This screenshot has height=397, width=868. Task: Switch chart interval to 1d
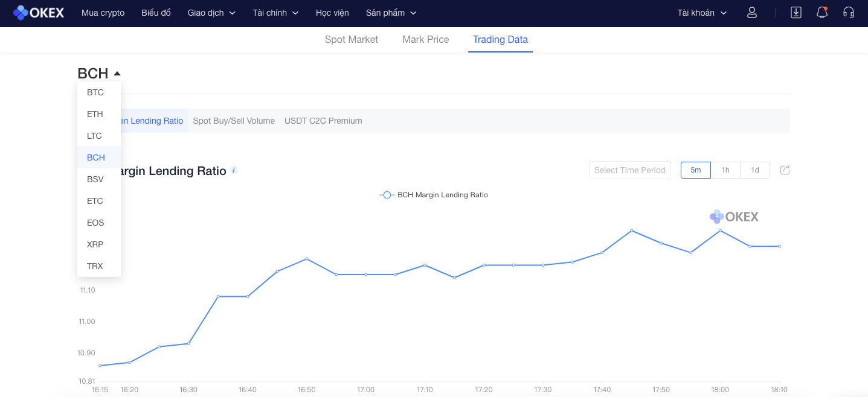(x=755, y=170)
